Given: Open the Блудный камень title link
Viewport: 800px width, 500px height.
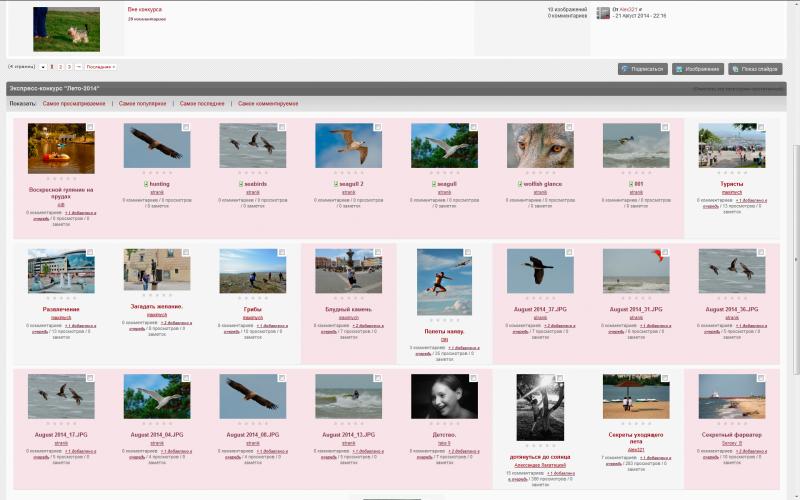Looking at the screenshot, I should [x=348, y=309].
